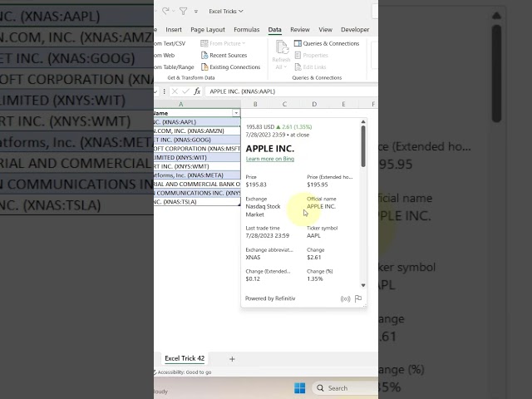This screenshot has width=532, height=399.
Task: Click the Refresh All icon
Action: 282,47
